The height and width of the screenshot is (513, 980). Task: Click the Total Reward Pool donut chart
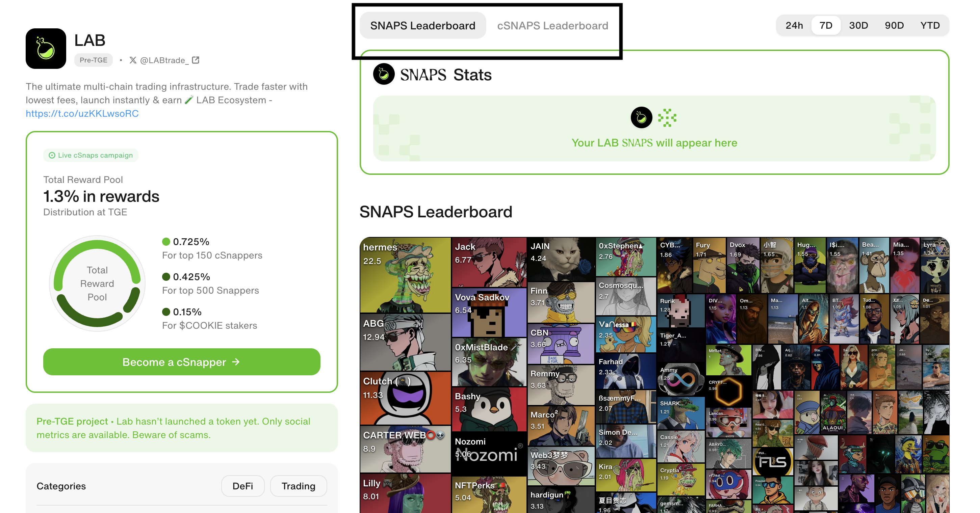(x=97, y=283)
